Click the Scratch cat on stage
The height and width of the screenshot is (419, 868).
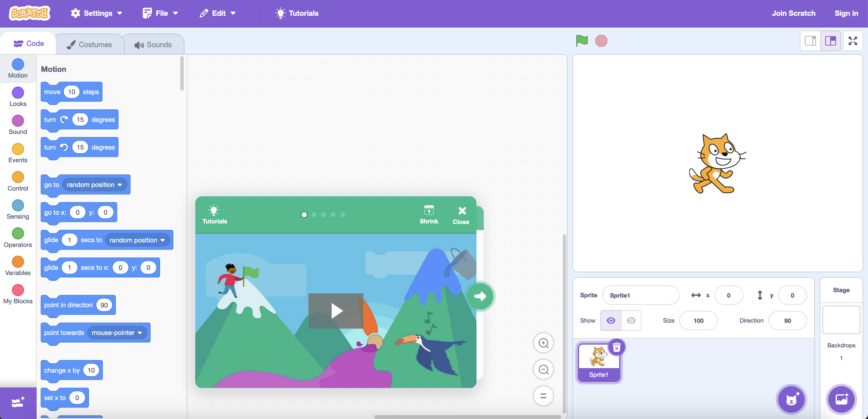click(x=717, y=163)
